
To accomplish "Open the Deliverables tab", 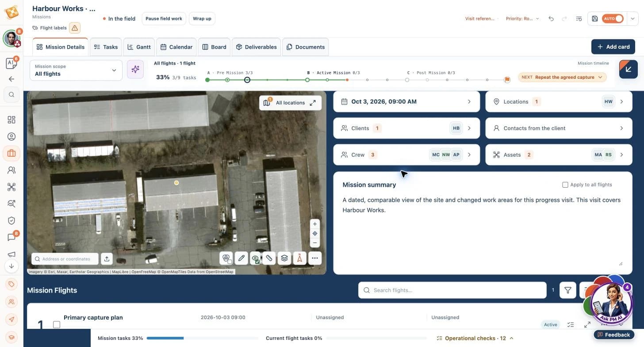I will (256, 47).
